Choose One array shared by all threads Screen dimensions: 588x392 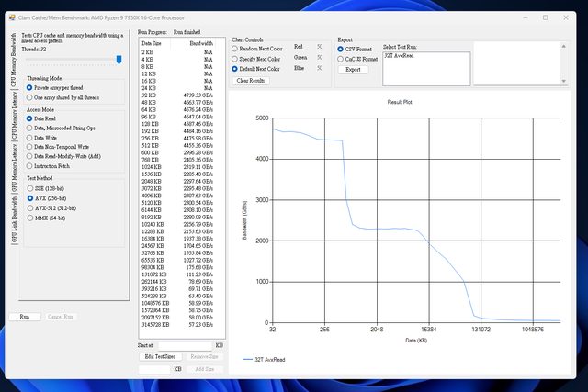[x=29, y=96]
